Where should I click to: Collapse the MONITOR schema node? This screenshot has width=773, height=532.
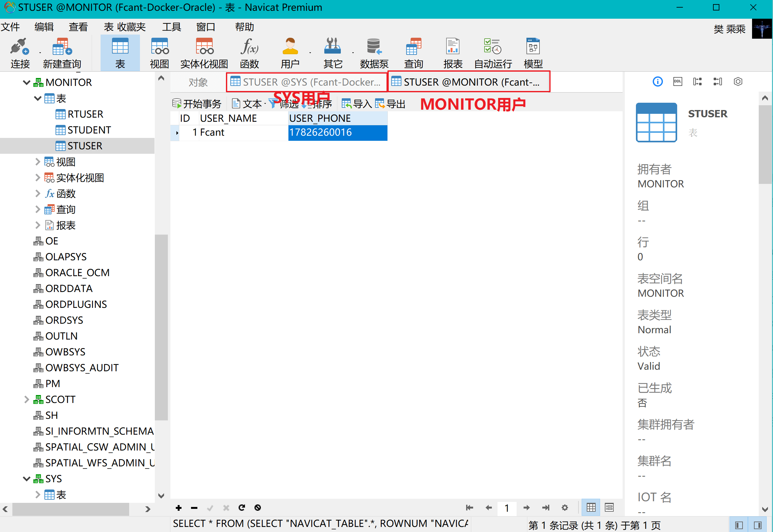click(x=26, y=82)
